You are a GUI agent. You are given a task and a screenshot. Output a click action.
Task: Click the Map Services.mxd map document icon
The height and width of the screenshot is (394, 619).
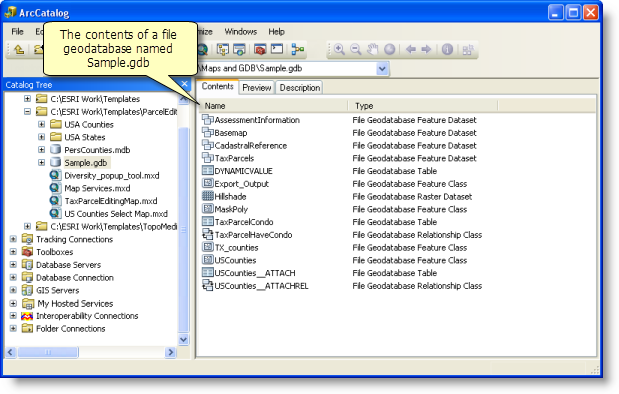click(55, 188)
